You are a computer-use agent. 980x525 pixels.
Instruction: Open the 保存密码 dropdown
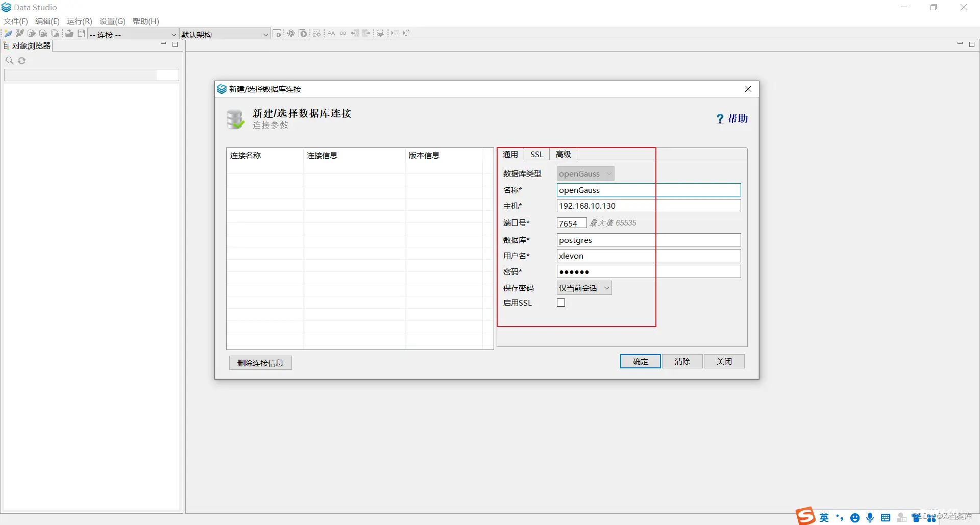click(584, 288)
